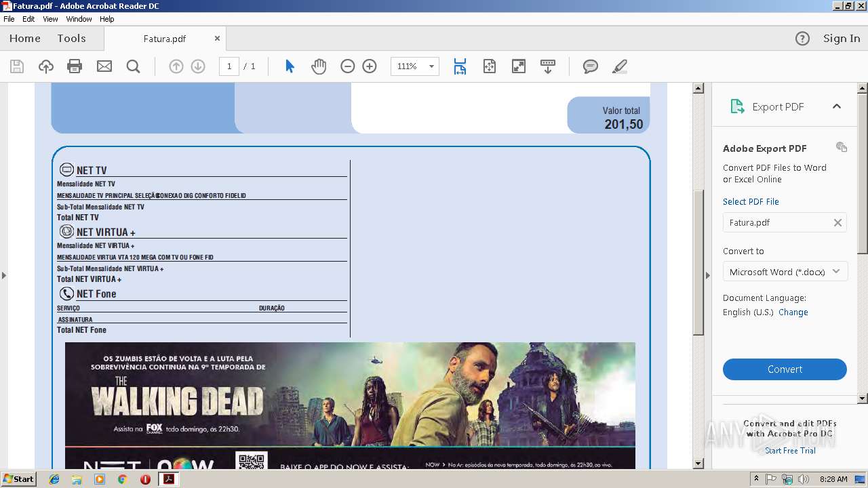Click right pane scrollbar down arrow
868x488 pixels.
[x=863, y=399]
